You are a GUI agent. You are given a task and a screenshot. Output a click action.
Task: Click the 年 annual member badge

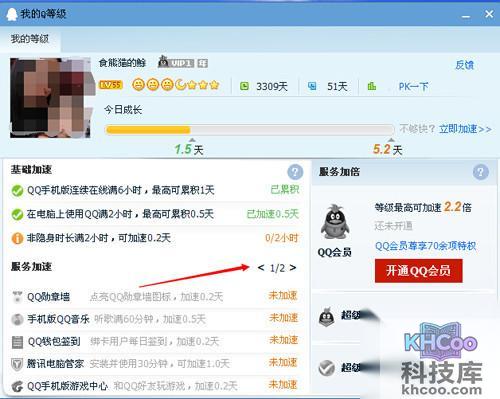point(202,63)
